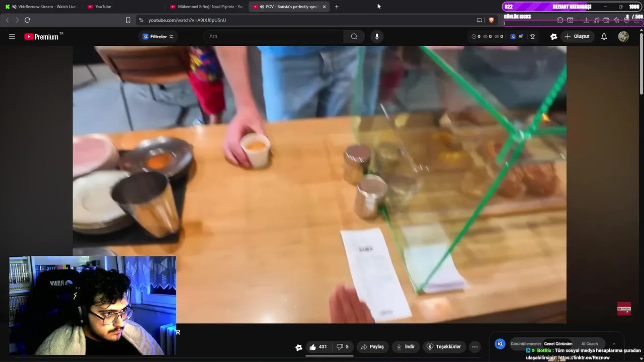Image resolution: width=644 pixels, height=362 pixels.
Task: Click the vidIQ IQ panel logo
Action: coord(500,344)
